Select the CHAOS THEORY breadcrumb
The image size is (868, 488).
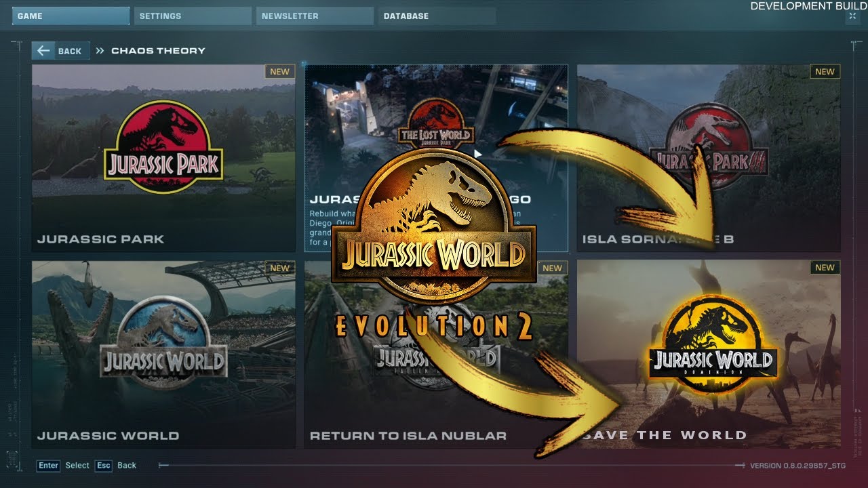click(158, 51)
